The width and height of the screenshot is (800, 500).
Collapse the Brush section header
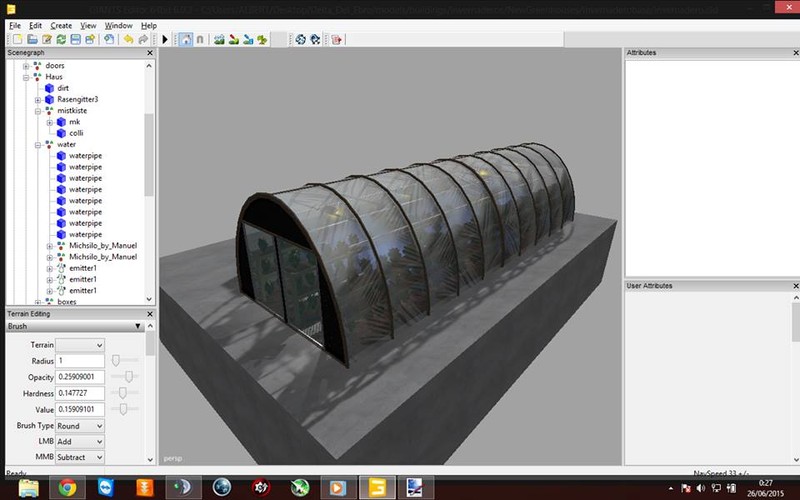pyautogui.click(x=138, y=326)
